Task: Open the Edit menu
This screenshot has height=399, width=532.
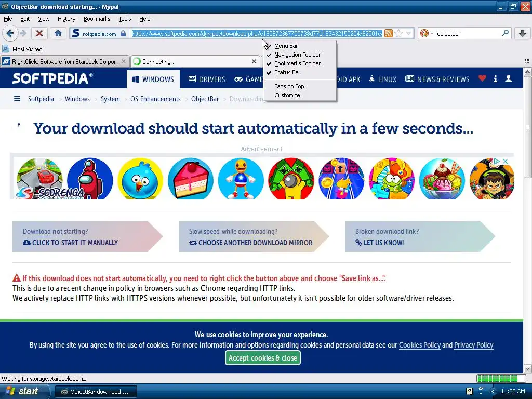Action: (25, 19)
